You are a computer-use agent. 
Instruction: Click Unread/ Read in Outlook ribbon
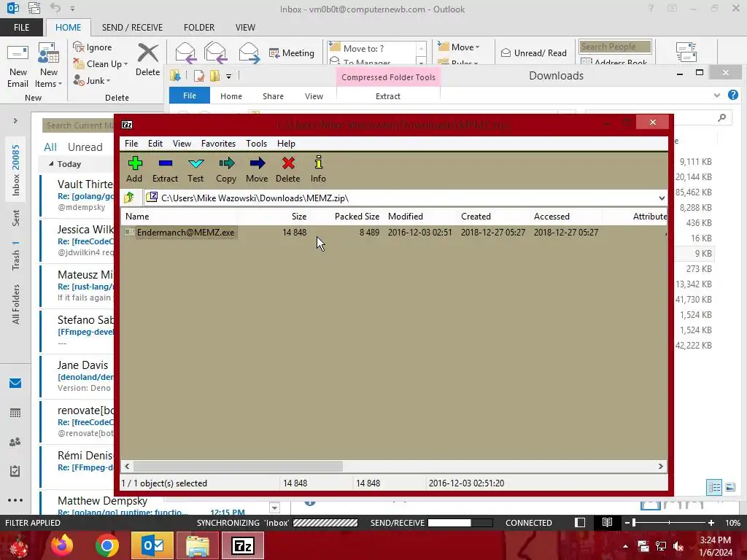[x=533, y=52]
